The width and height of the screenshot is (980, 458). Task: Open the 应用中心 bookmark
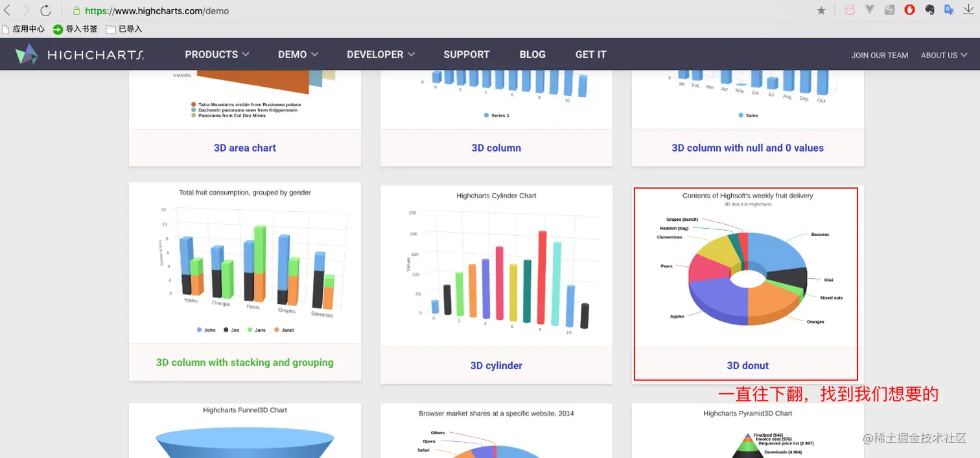coord(24,29)
